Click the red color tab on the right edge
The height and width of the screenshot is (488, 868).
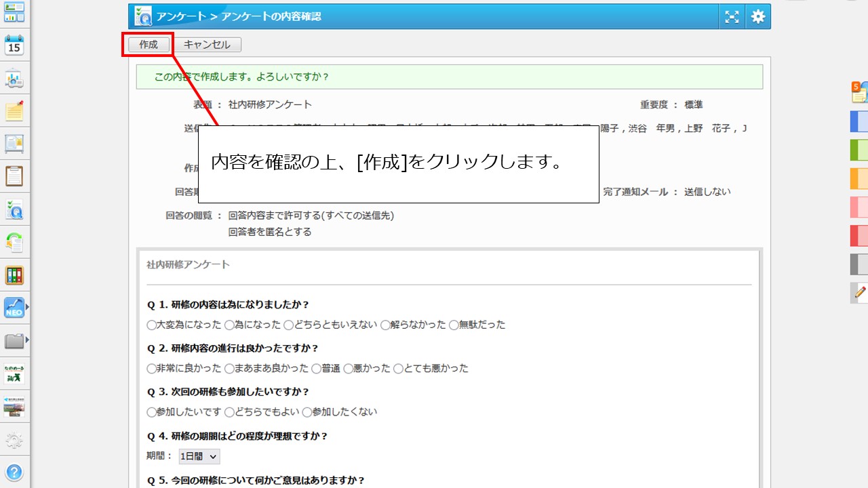click(859, 235)
